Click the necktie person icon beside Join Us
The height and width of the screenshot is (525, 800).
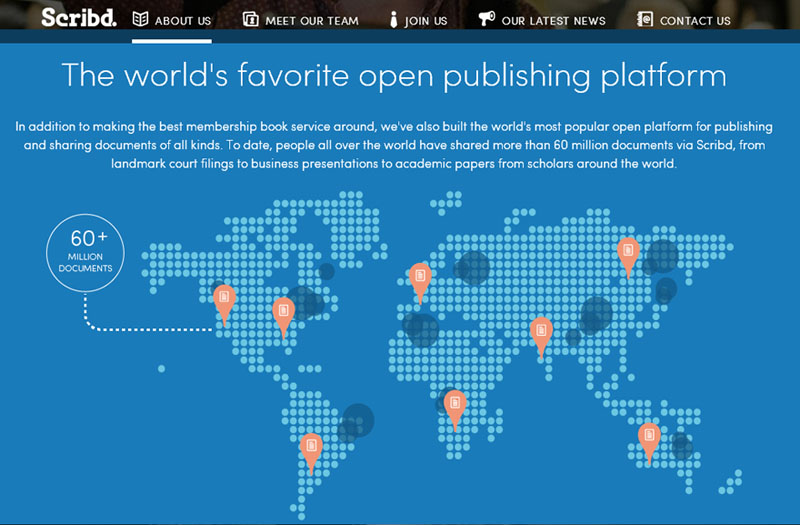(x=393, y=19)
